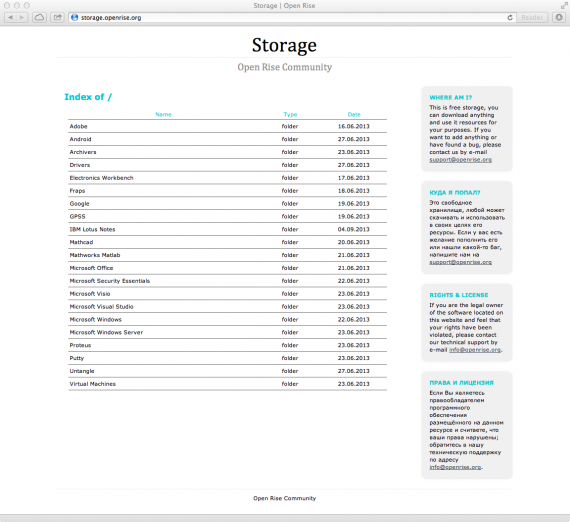Viewport: 570px width, 522px height.
Task: Click the date 16.06.2013 in Adobe row
Action: [353, 127]
